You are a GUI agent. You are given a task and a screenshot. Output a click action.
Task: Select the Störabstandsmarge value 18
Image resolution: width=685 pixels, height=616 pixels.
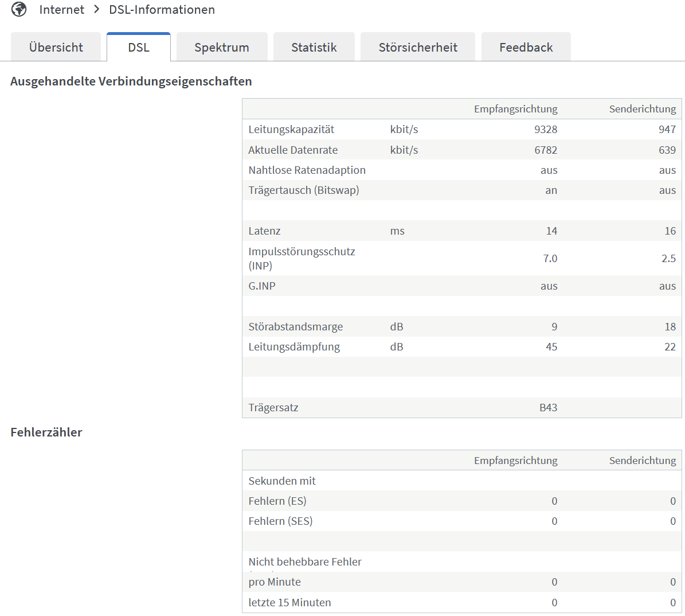(x=671, y=326)
